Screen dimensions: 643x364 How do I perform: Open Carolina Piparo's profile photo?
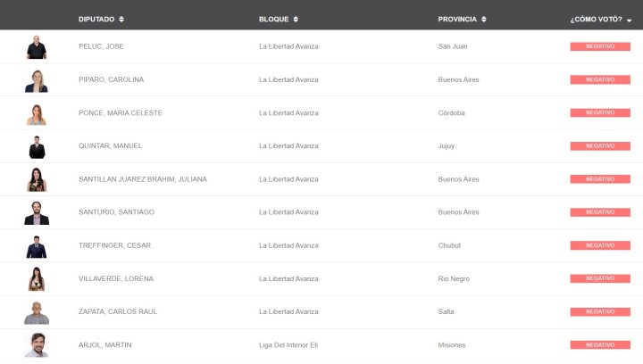[x=37, y=80]
